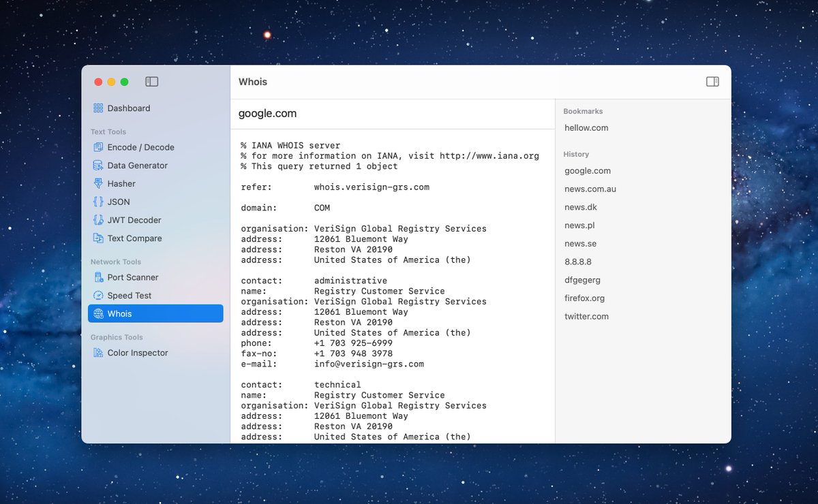818x504 pixels.
Task: Close the window with red button
Action: pyautogui.click(x=98, y=82)
